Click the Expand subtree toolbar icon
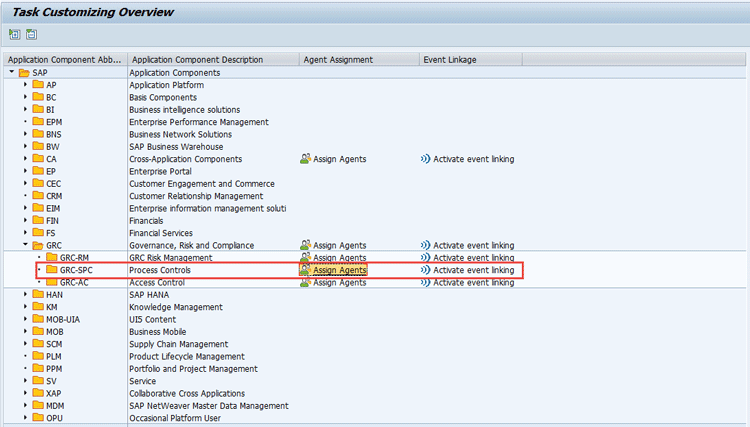 pos(15,34)
